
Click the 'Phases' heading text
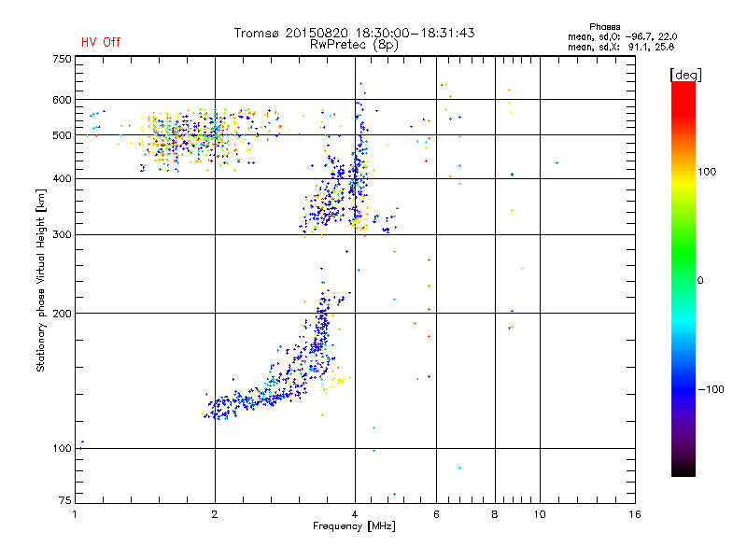[x=604, y=27]
